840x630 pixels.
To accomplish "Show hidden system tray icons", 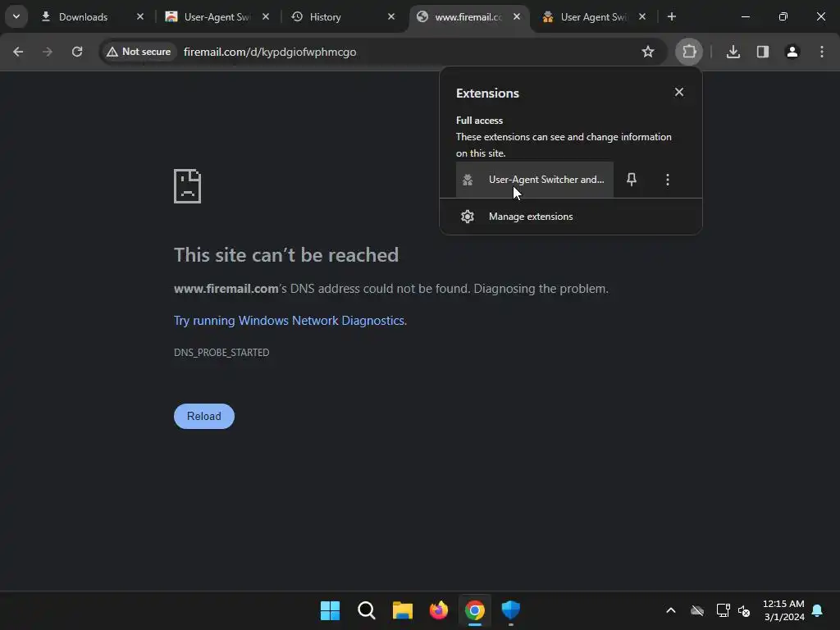I will tap(671, 610).
